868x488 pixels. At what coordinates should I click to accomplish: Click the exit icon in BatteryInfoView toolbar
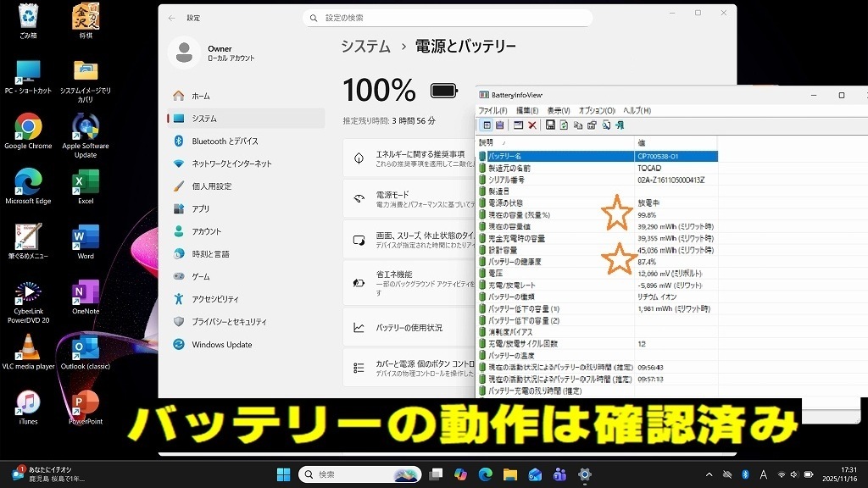[620, 125]
